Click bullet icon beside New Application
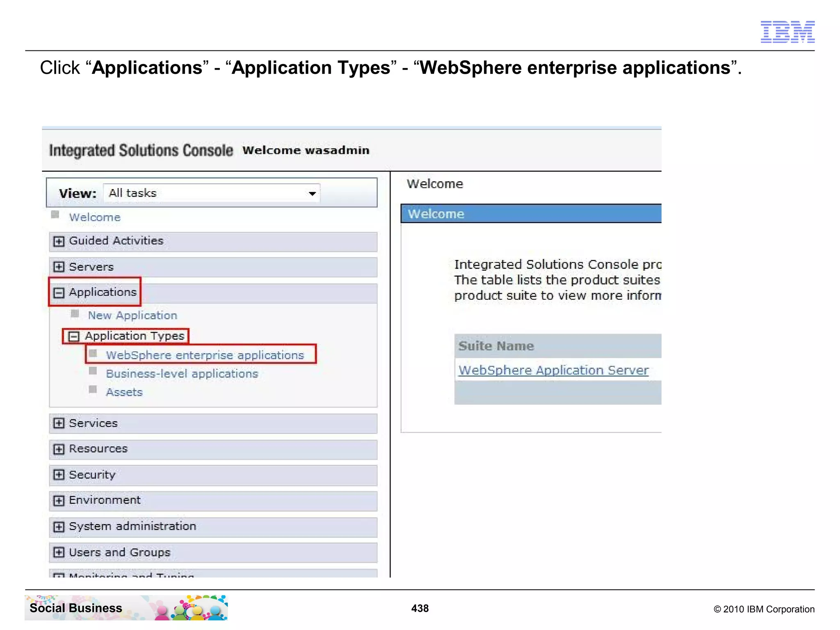Viewport: 840px width, 630px height. pyautogui.click(x=75, y=314)
